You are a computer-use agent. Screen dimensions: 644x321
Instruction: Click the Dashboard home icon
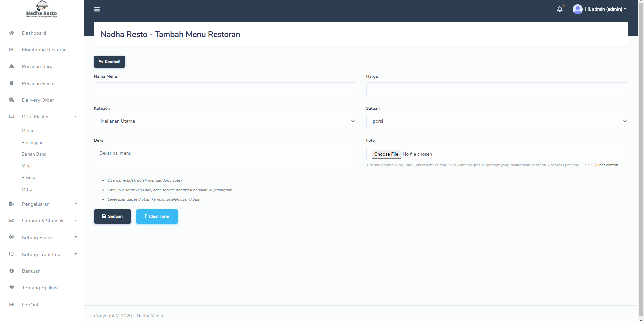(12, 33)
